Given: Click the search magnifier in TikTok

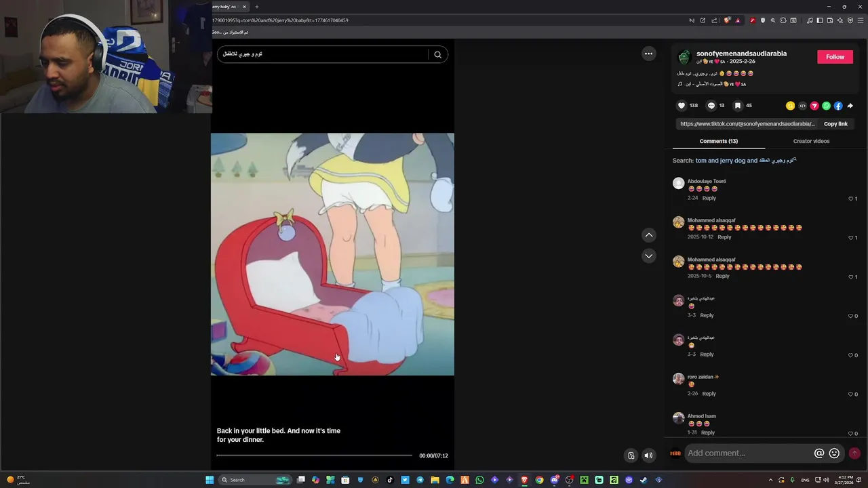Looking at the screenshot, I should [438, 55].
